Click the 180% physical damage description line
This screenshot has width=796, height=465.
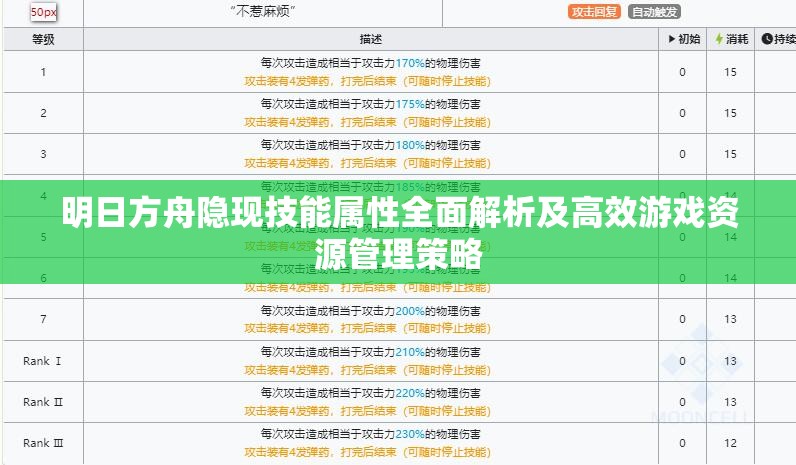point(371,145)
